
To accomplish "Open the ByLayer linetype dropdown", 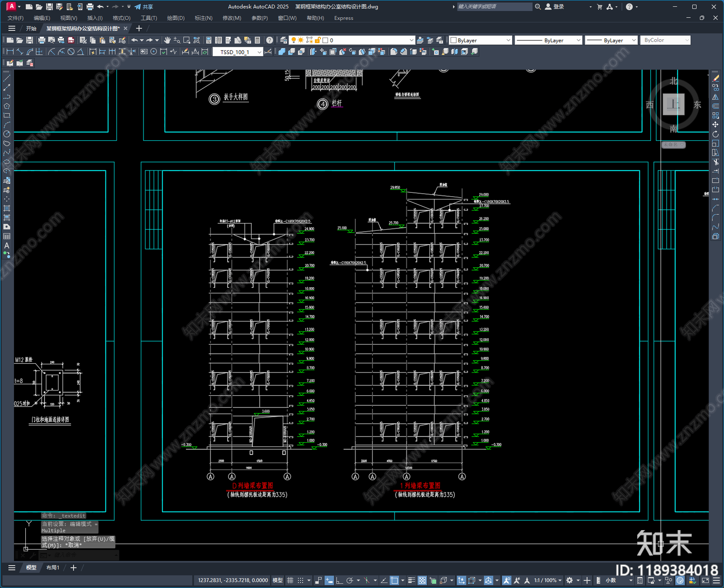I will click(548, 40).
